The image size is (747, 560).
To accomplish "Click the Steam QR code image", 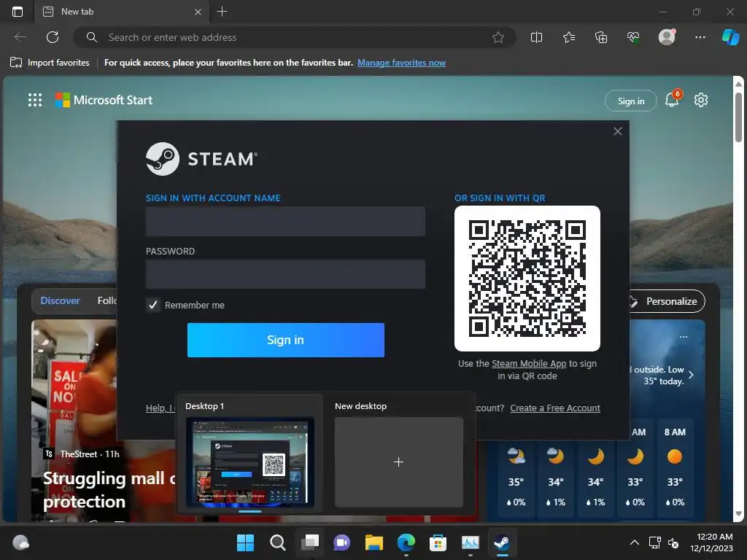I will tap(527, 279).
